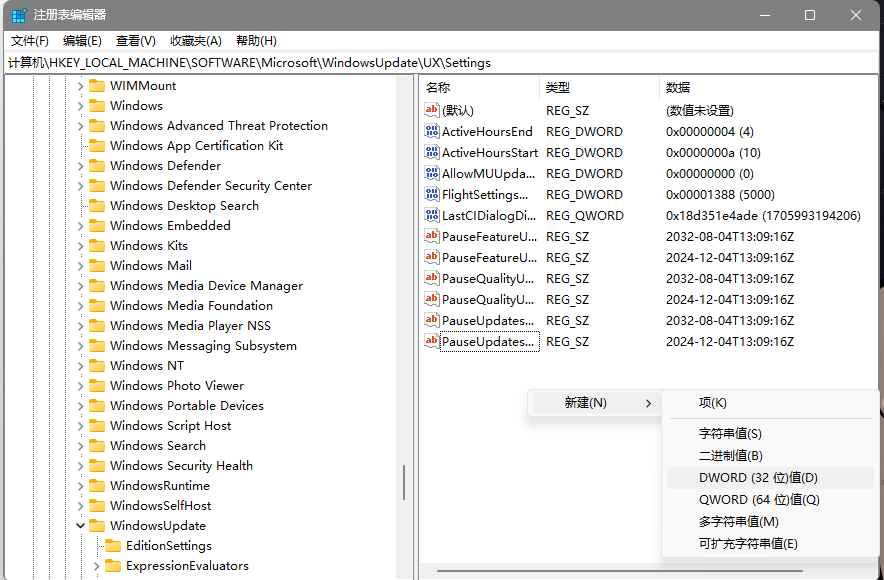
Task: Expand the Windows tree node
Action: point(80,106)
